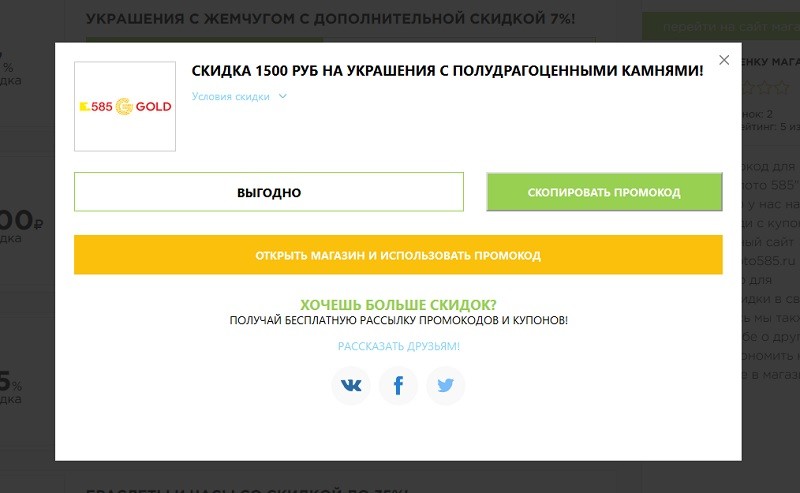The image size is (800, 493).
Task: Tweet the promo using Twitter icon
Action: coord(445,386)
